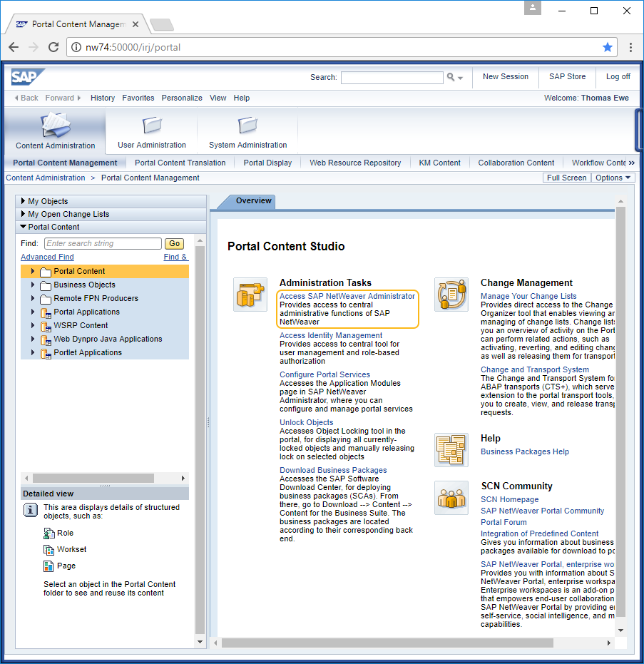Screen dimensions: 644x664
Task: Expand the WSRP Content node
Action: click(x=33, y=325)
